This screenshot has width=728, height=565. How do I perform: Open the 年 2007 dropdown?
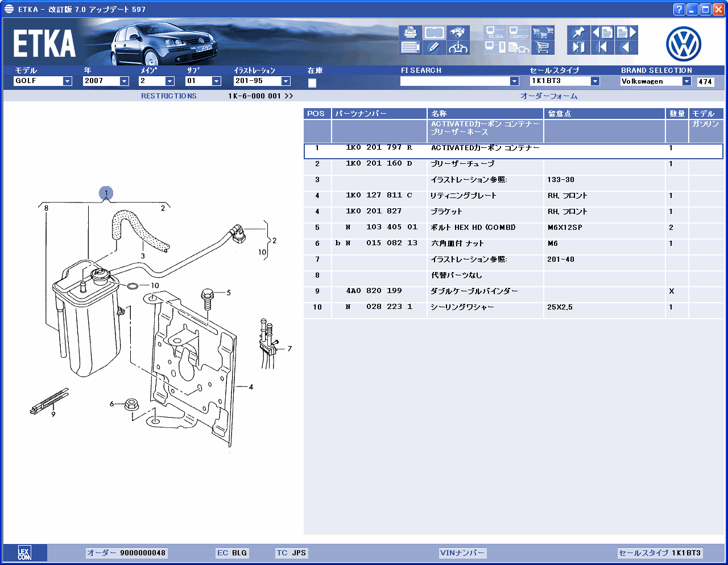pos(124,81)
